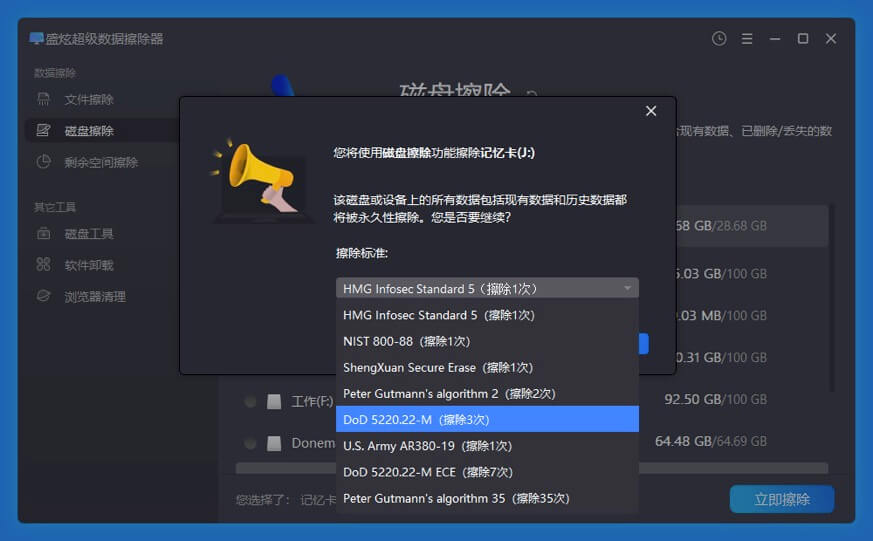This screenshot has width=873, height=541.
Task: Choose DoD 5220.22-M (擦除3次) option
Action: click(x=487, y=419)
